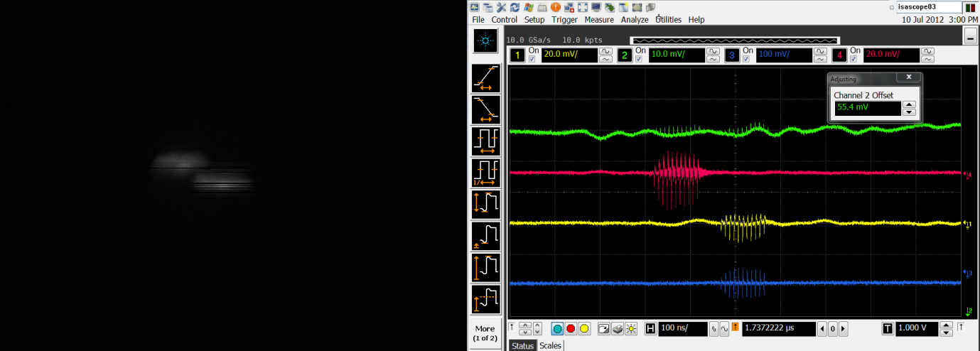Select the rise time measurement icon
Image resolution: width=980 pixels, height=351 pixels.
[x=486, y=78]
